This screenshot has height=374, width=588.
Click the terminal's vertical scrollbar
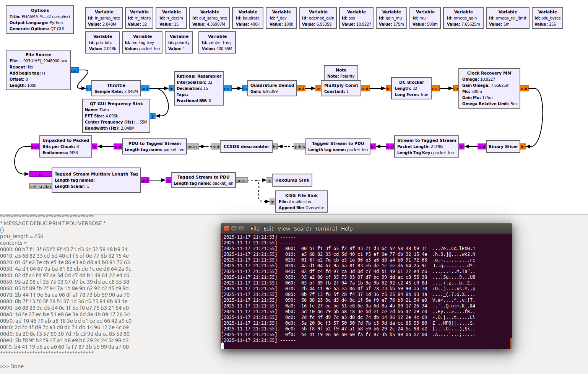pos(511,343)
